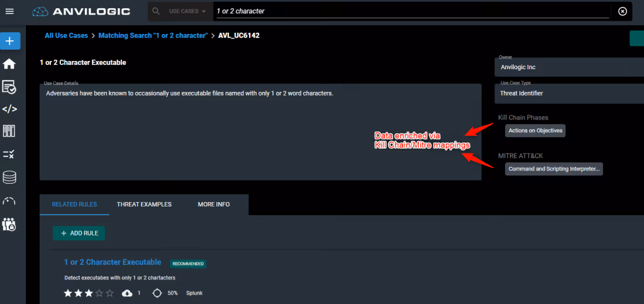Open the users lock sidebar icon

tap(9, 224)
